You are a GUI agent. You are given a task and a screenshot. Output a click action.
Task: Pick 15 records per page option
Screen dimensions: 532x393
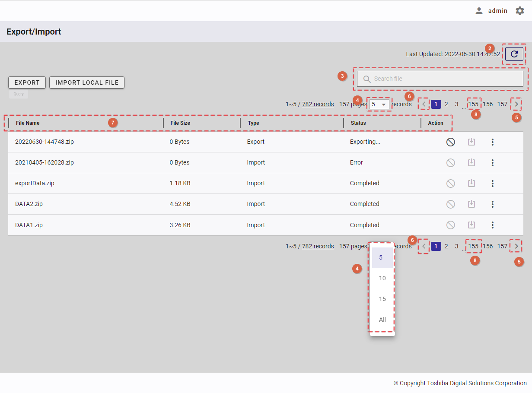pos(382,299)
